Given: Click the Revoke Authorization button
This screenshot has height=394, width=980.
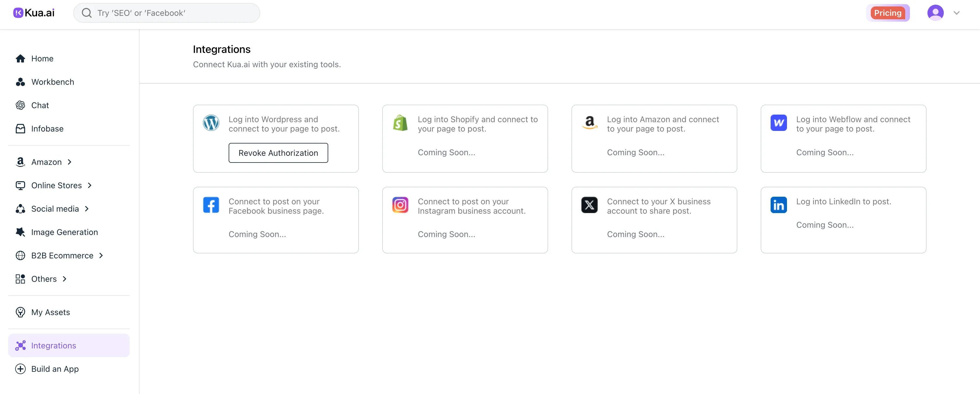Looking at the screenshot, I should (278, 153).
